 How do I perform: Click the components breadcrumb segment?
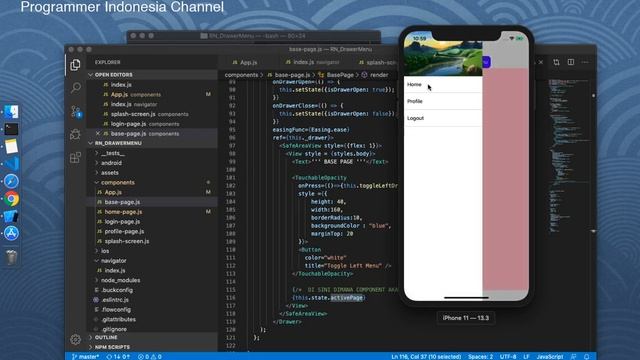[241, 75]
